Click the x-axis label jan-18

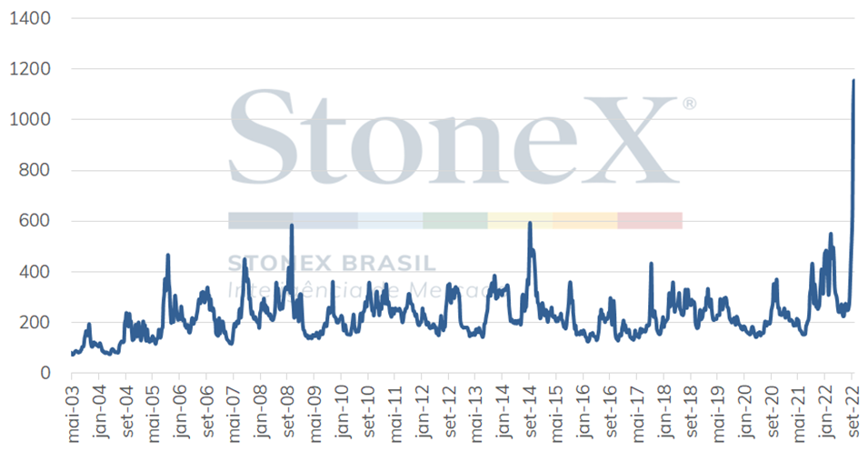click(667, 412)
